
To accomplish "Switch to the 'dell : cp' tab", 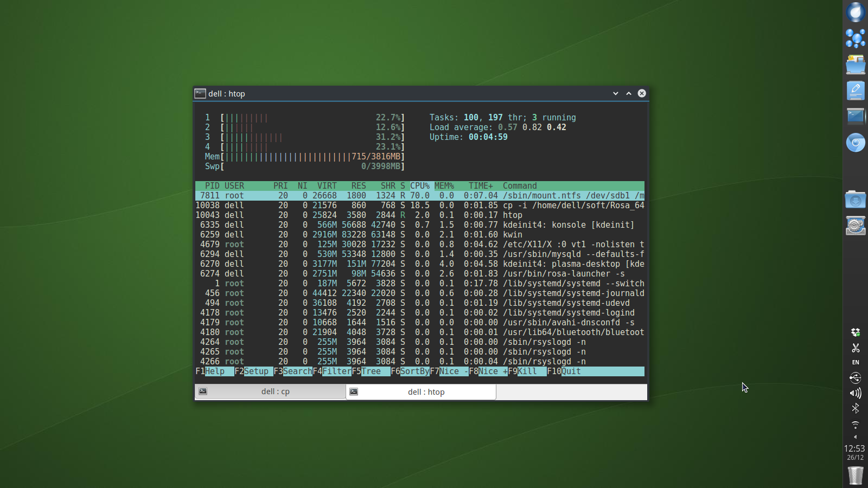I will pos(270,391).
